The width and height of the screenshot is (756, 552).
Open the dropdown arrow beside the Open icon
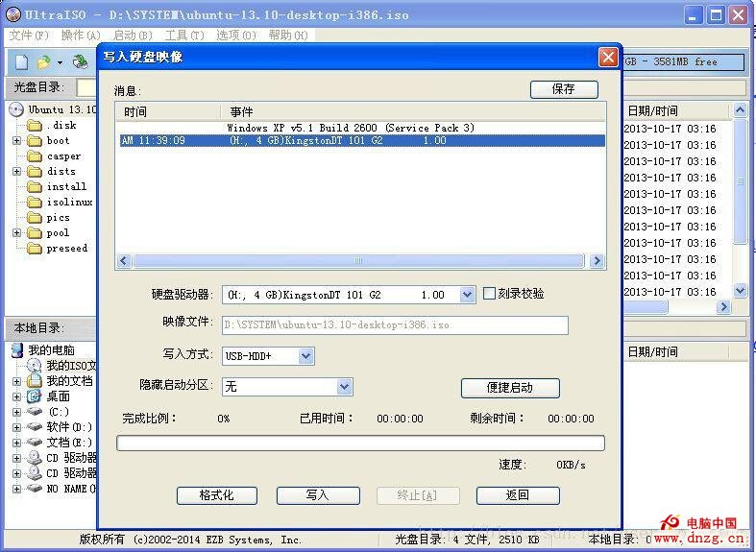[60, 62]
